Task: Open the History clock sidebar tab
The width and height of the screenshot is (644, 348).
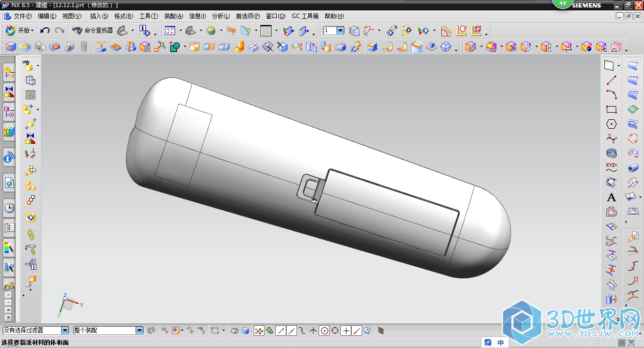Action: [9, 207]
